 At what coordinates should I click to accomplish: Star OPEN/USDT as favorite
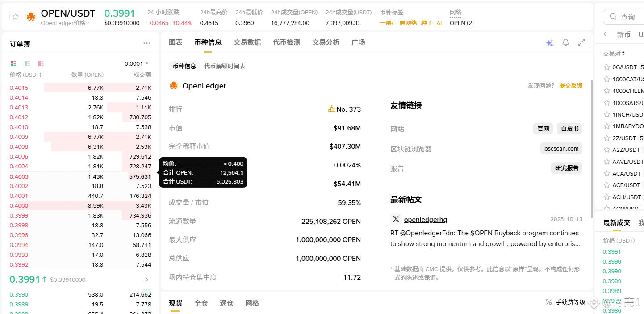tap(16, 17)
